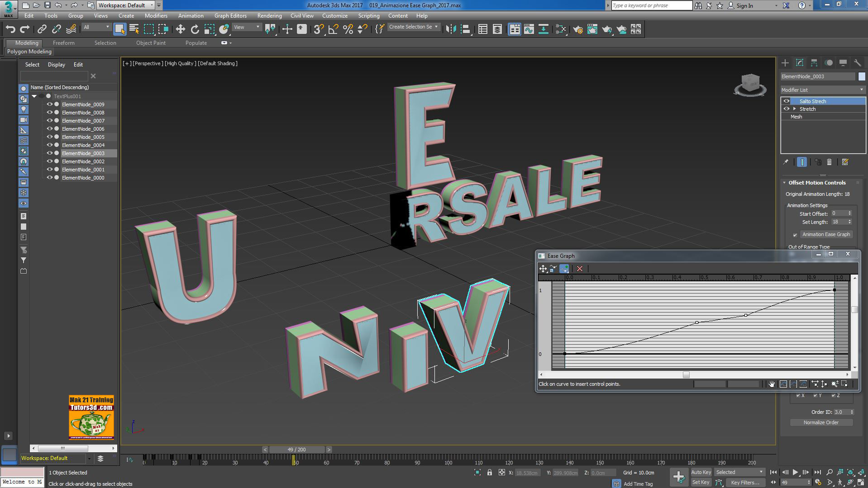868x488 pixels.
Task: Click the selection lock padlock icon
Action: [x=489, y=473]
